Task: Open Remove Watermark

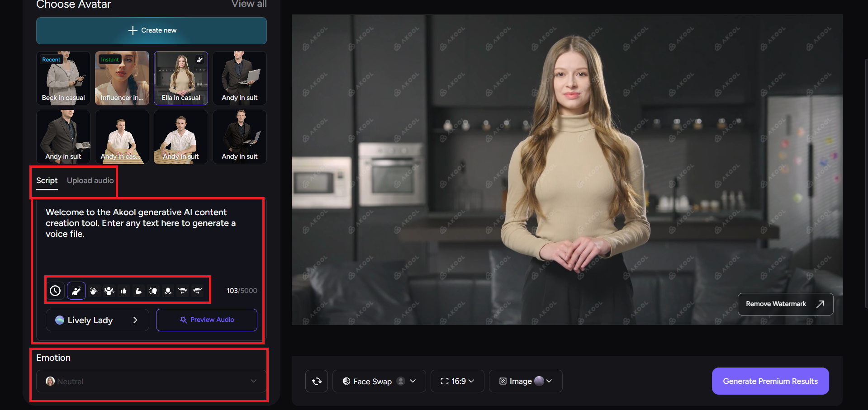Action: tap(785, 304)
